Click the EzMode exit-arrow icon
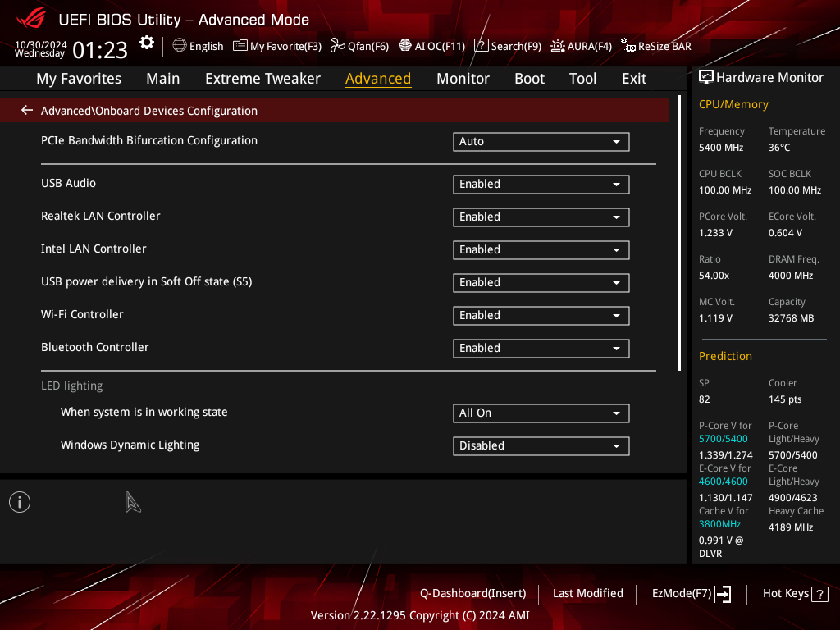Screen dimensions: 840x630 coord(724,594)
